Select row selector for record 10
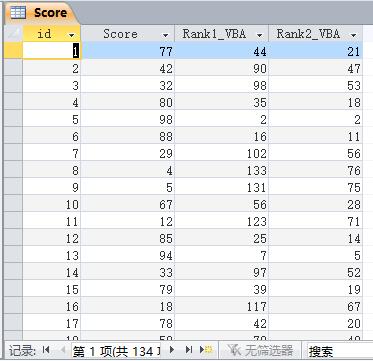373x361 pixels. pos(13,204)
